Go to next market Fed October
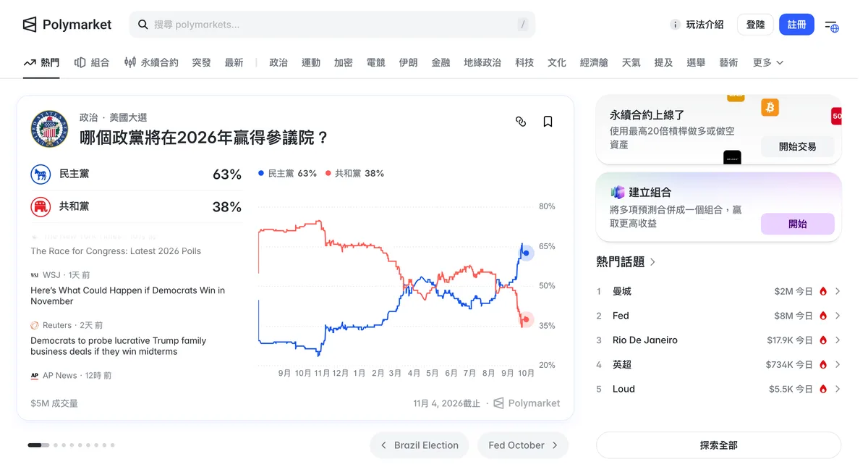The width and height of the screenshot is (868, 475). click(523, 445)
